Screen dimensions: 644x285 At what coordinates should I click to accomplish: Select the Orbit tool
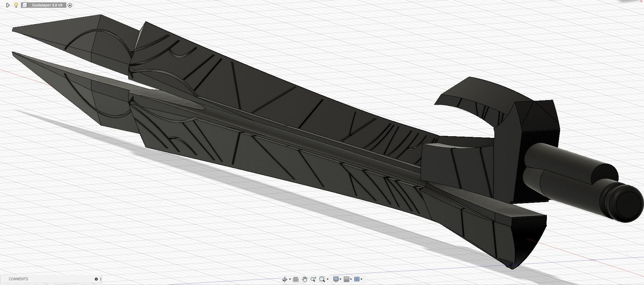(x=285, y=279)
